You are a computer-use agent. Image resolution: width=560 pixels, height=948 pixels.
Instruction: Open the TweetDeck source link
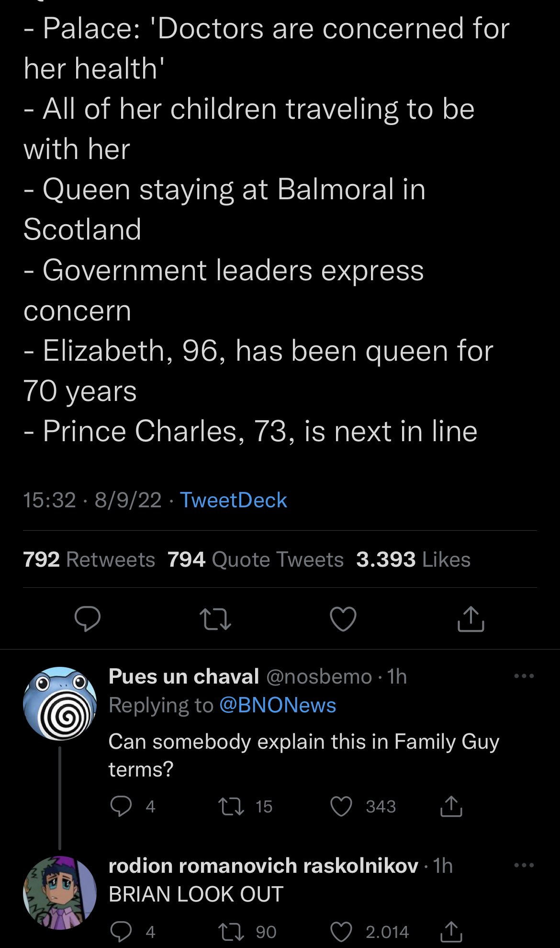click(233, 500)
